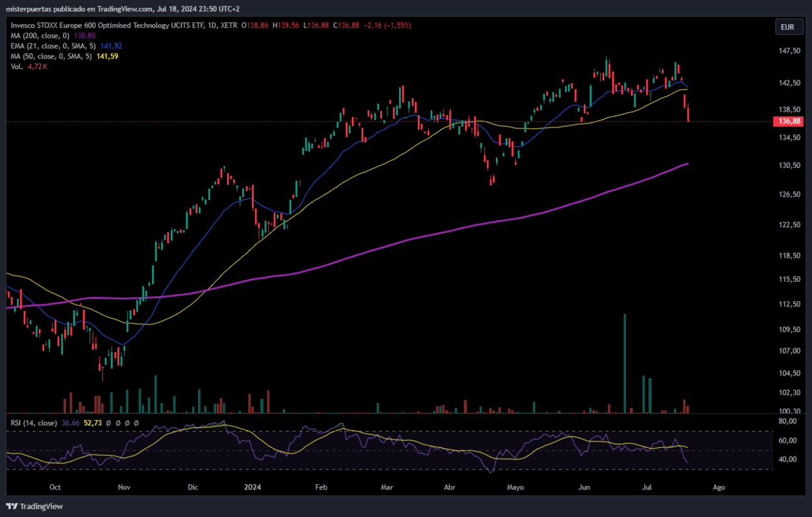Click the 142,50 price axis label
This screenshot has width=812, height=517.
coord(788,83)
